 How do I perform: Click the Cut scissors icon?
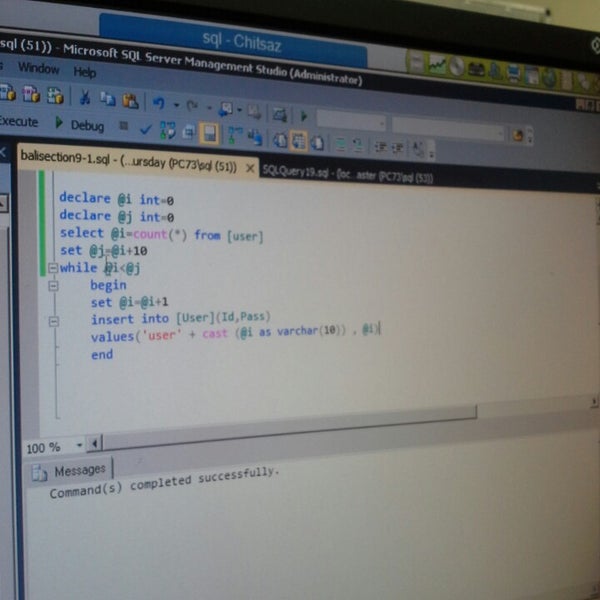[84, 97]
